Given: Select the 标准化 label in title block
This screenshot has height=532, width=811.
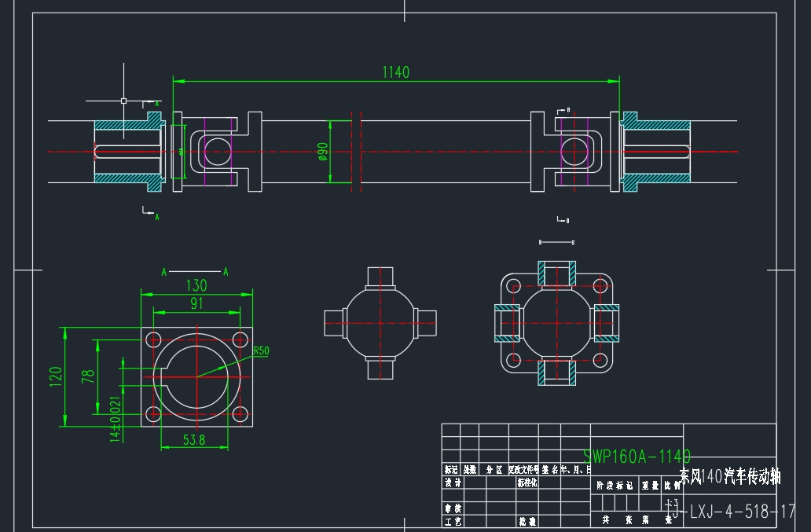Looking at the screenshot, I should click(x=527, y=482).
